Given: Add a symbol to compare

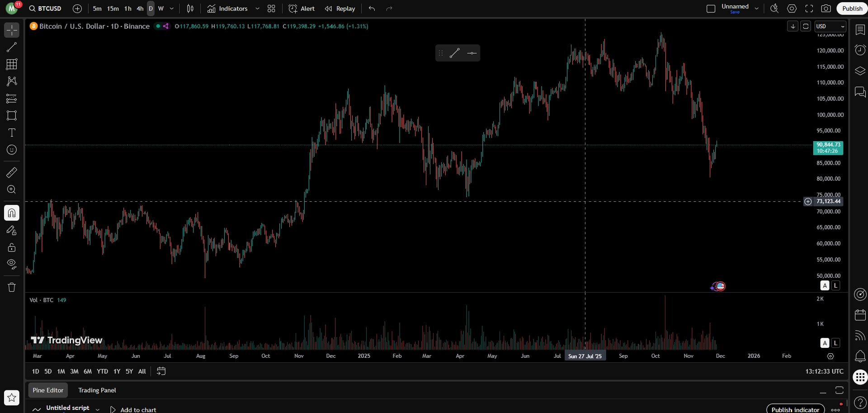Looking at the screenshot, I should 77,9.
